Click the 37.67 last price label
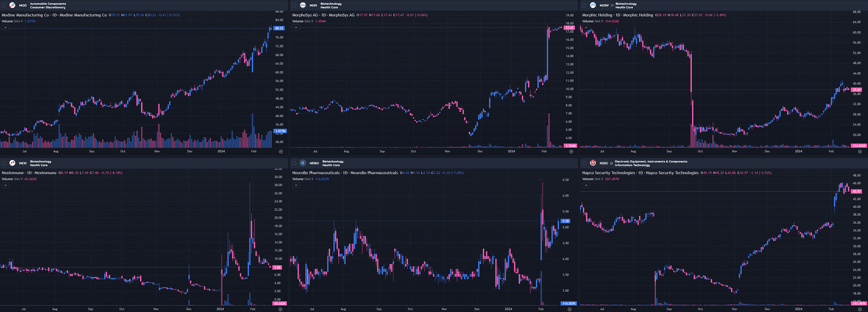Image resolution: width=868 pixels, height=312 pixels. tap(857, 90)
